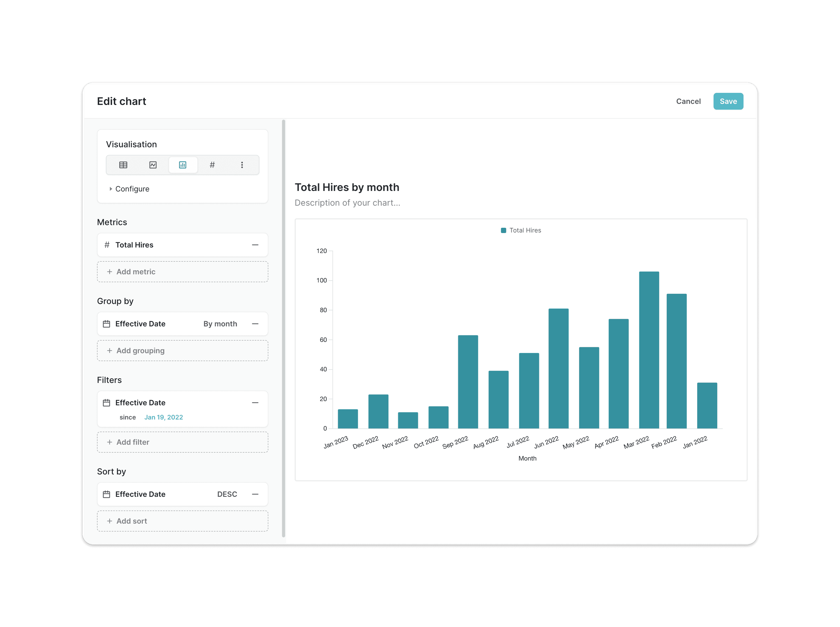
Task: Click the Add grouping button
Action: click(182, 351)
